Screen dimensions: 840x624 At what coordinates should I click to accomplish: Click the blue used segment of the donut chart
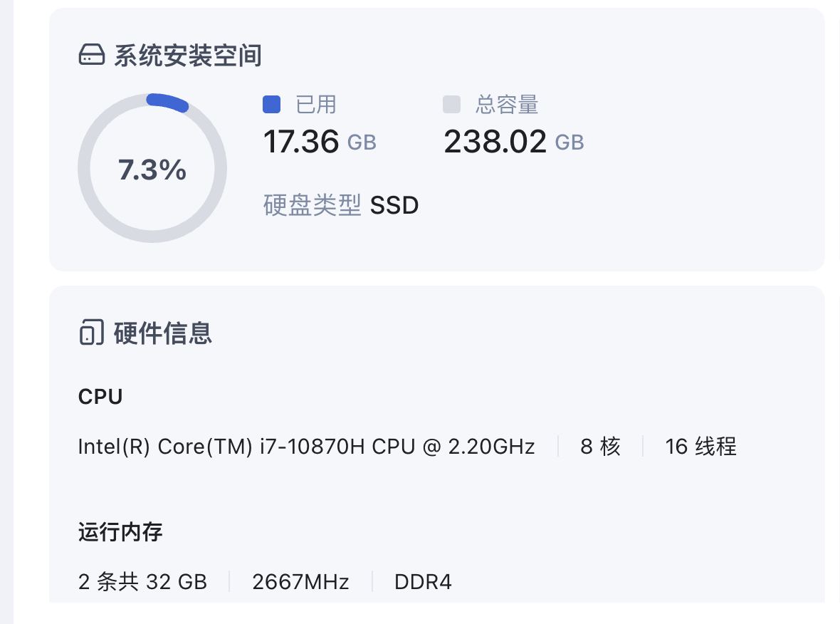click(168, 102)
